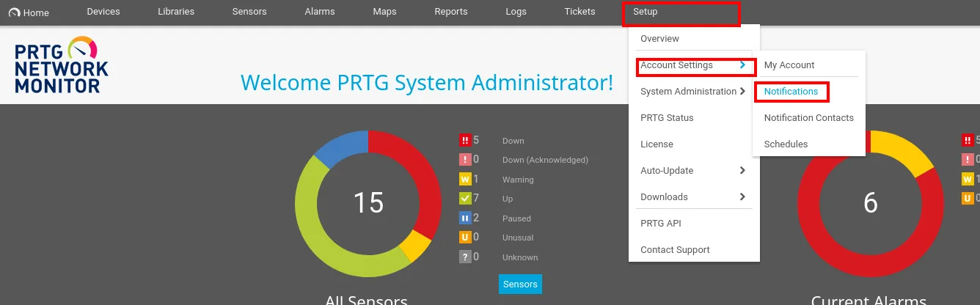Go to the Home page
The height and width of the screenshot is (305, 980).
coord(29,12)
